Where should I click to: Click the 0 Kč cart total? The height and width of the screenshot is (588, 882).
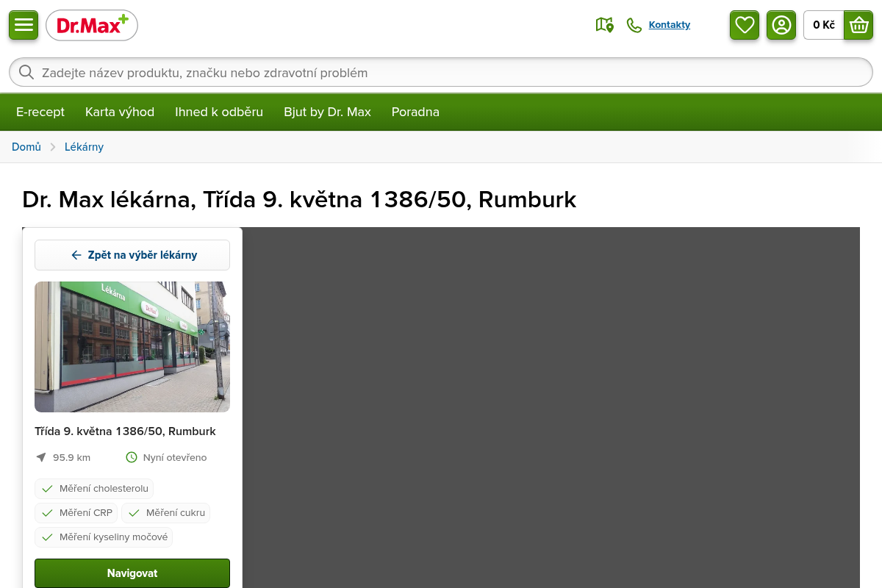[824, 25]
